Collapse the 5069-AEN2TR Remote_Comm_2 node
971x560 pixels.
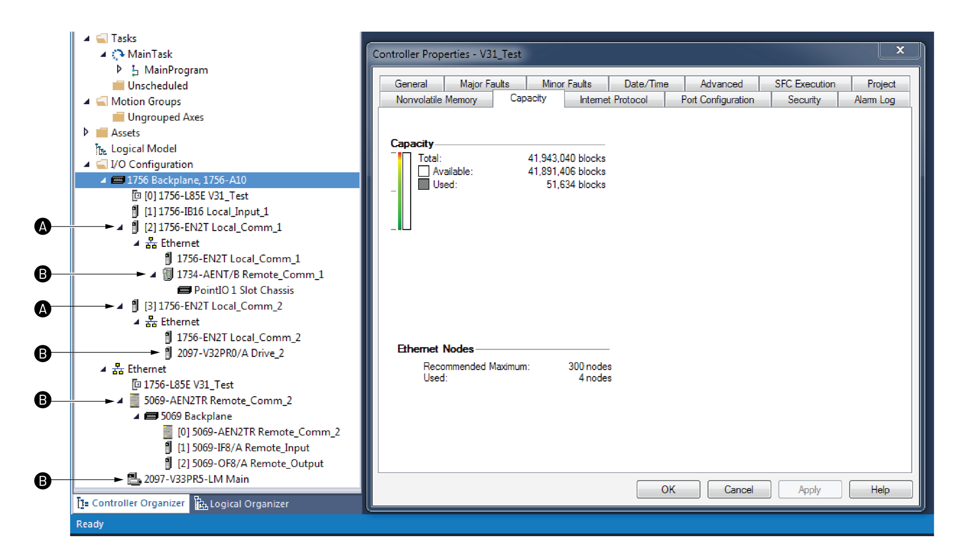[x=120, y=401]
